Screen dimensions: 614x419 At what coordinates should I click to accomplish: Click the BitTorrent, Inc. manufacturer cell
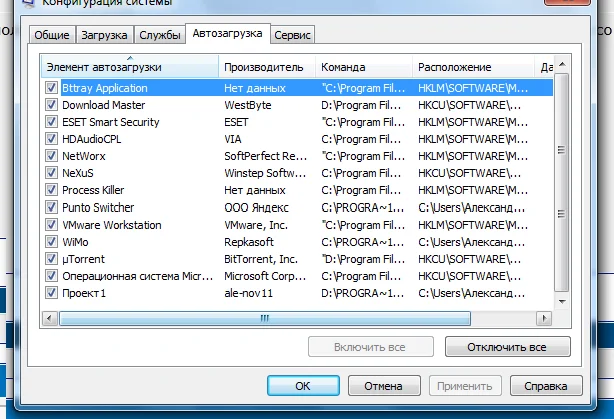261,259
